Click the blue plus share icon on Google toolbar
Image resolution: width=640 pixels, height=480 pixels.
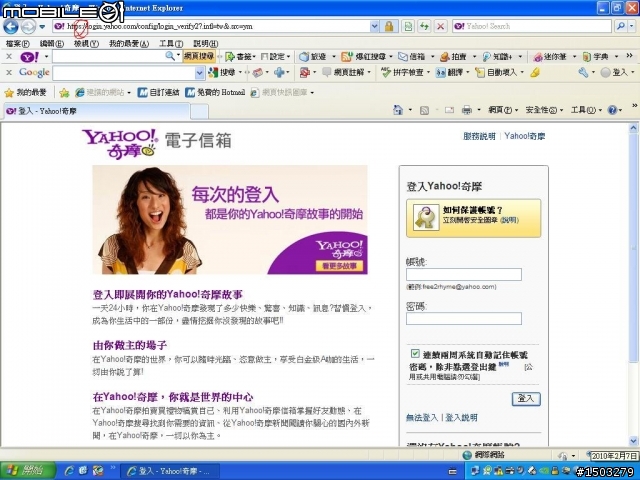click(279, 73)
